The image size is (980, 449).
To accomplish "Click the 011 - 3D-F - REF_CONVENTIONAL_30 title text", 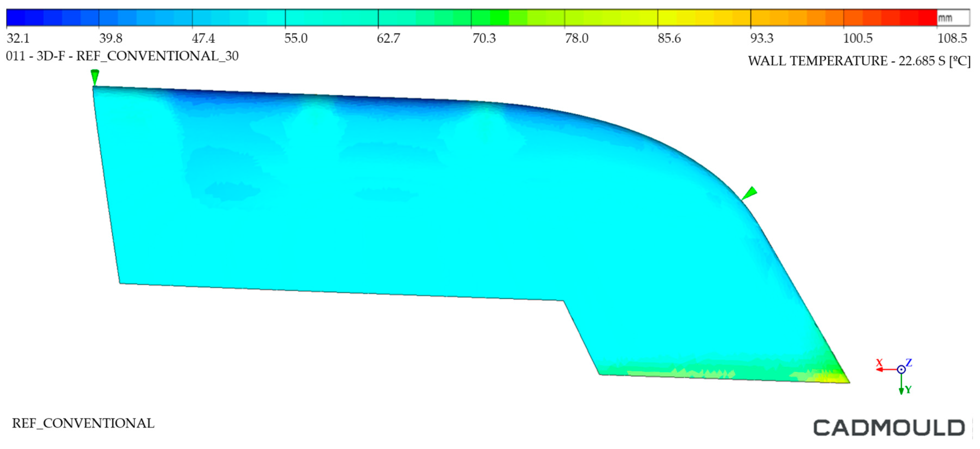I will (122, 56).
